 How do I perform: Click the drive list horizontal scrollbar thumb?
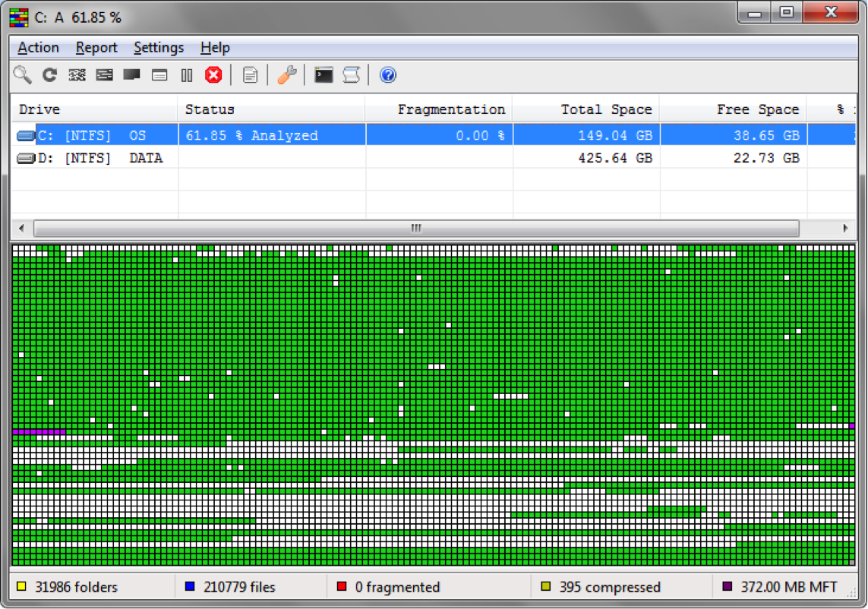tap(416, 228)
